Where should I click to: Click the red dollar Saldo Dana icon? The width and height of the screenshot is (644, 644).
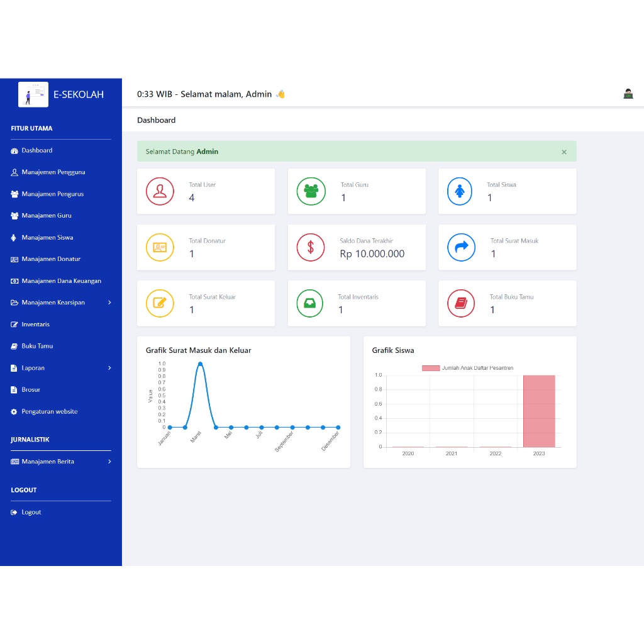pyautogui.click(x=311, y=247)
